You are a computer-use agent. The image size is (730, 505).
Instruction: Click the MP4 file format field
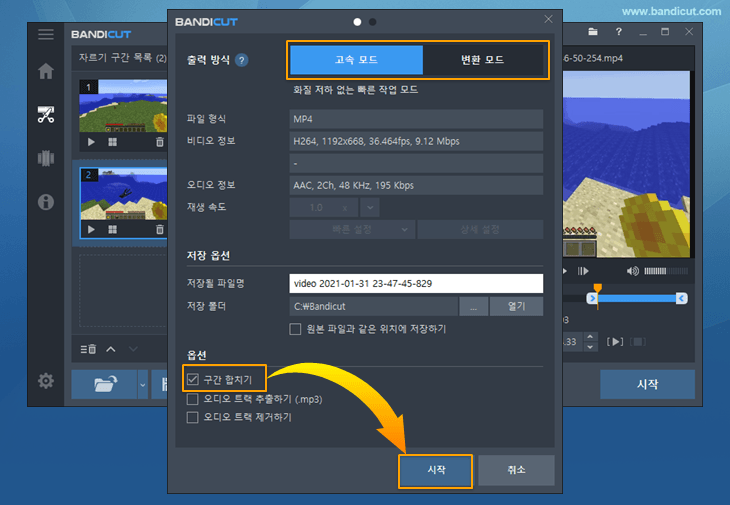pyautogui.click(x=416, y=119)
